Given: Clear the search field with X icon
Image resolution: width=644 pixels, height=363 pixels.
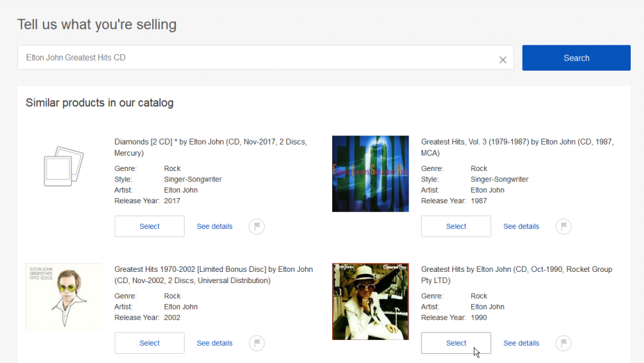Looking at the screenshot, I should [503, 60].
